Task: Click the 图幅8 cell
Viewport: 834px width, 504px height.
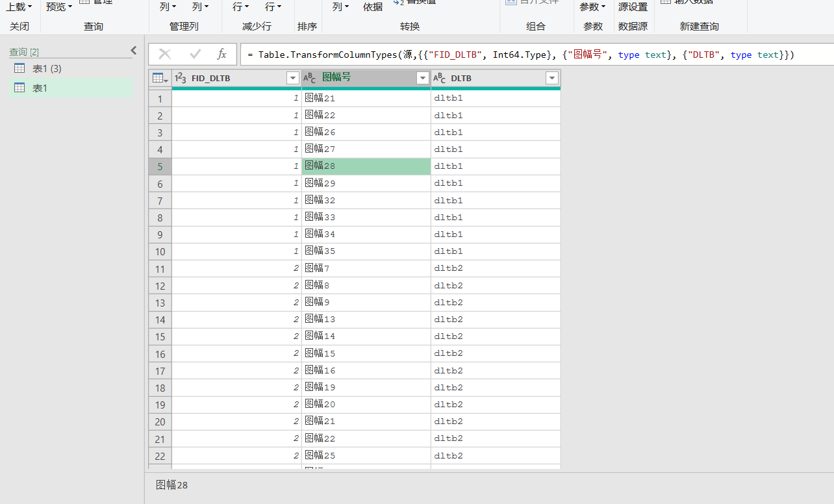Action: (x=366, y=286)
